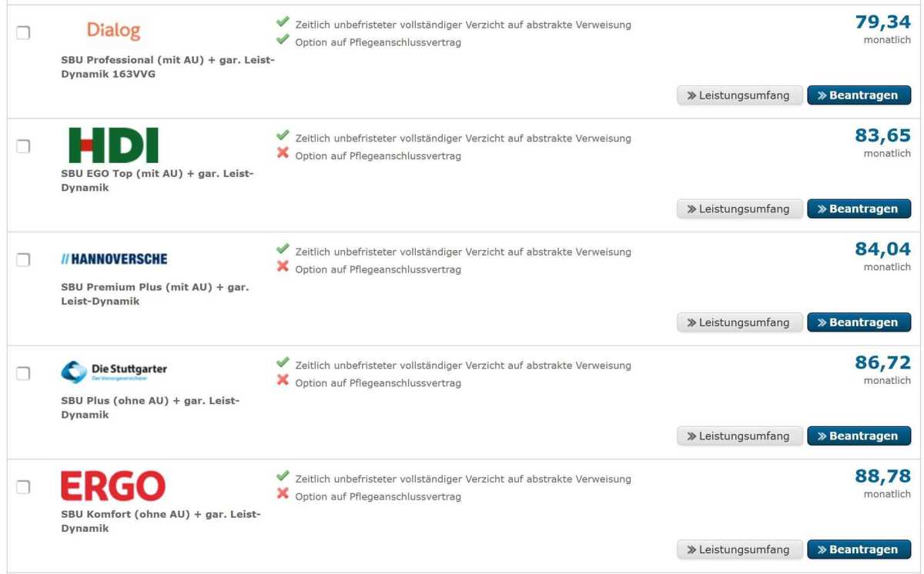Click the red X on ERGO's Pflegeanschlussvertrag row

click(x=284, y=496)
